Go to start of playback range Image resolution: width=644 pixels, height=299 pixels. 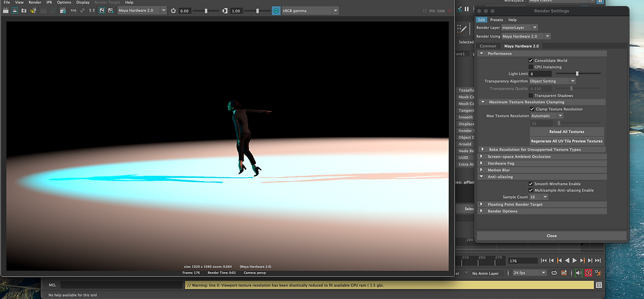click(x=543, y=260)
